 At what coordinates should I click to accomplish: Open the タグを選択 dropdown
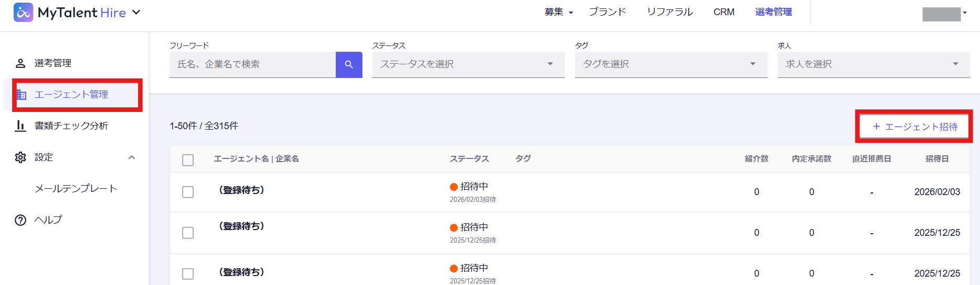click(670, 64)
